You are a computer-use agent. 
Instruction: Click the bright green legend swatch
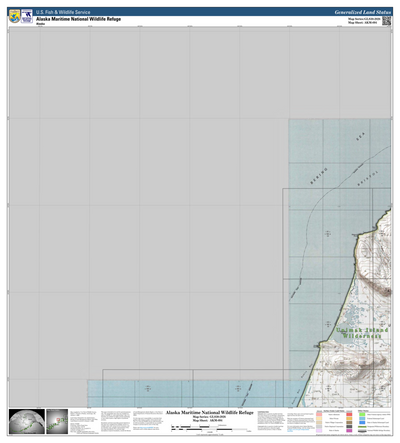362,414
